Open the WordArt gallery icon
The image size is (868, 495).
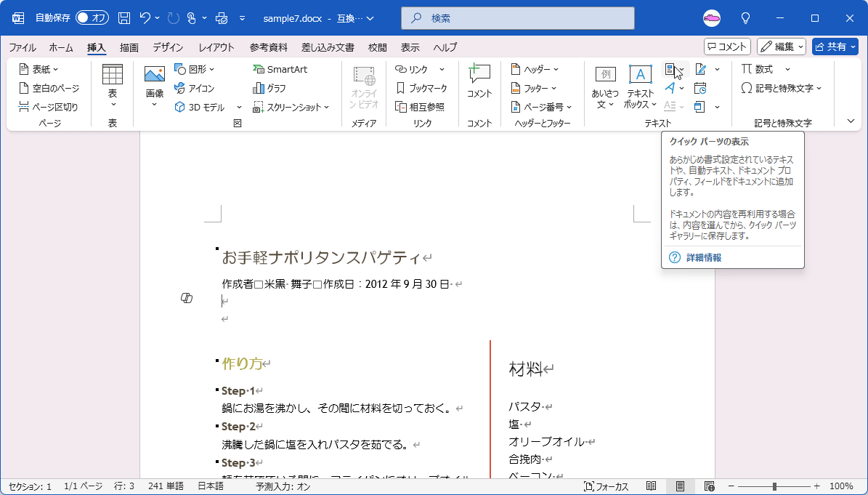671,88
